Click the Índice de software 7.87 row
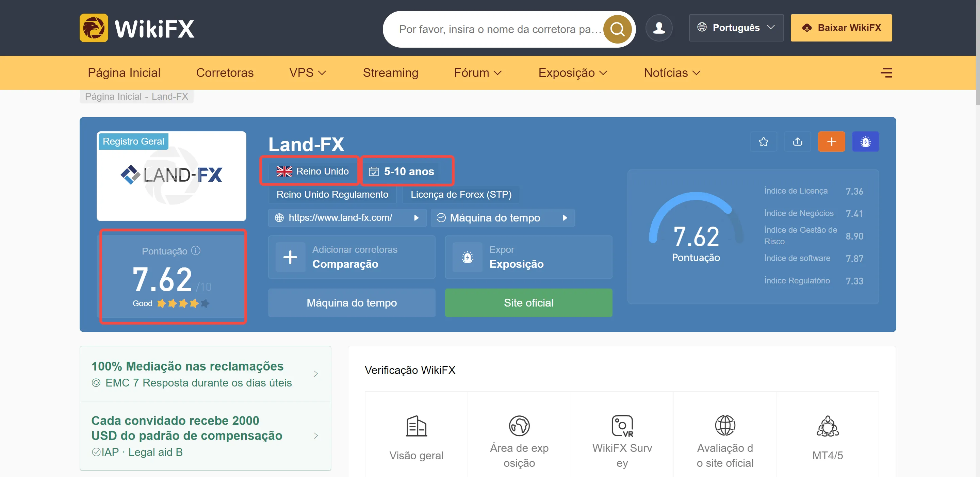Screen dimensions: 980x477 813,258
